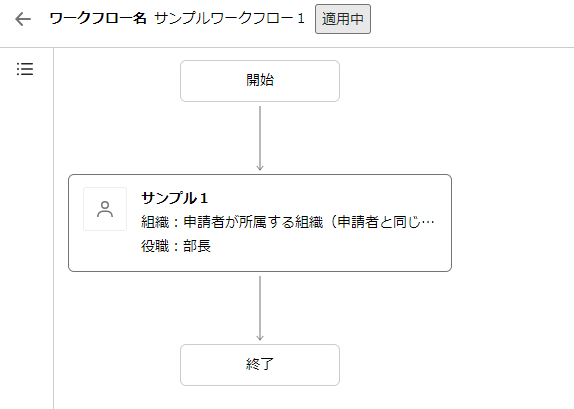Image resolution: width=574 pixels, height=409 pixels.
Task: Click empty canvas right of 終了 node
Action: click(454, 365)
